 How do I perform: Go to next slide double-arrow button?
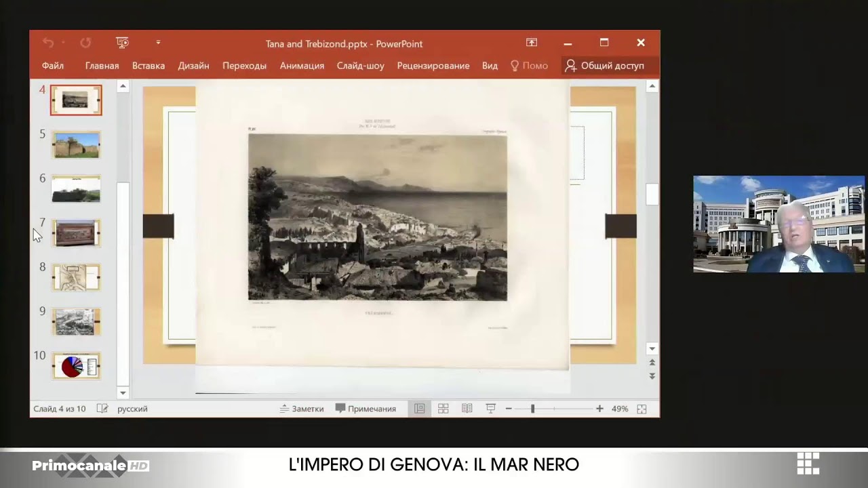click(x=652, y=375)
